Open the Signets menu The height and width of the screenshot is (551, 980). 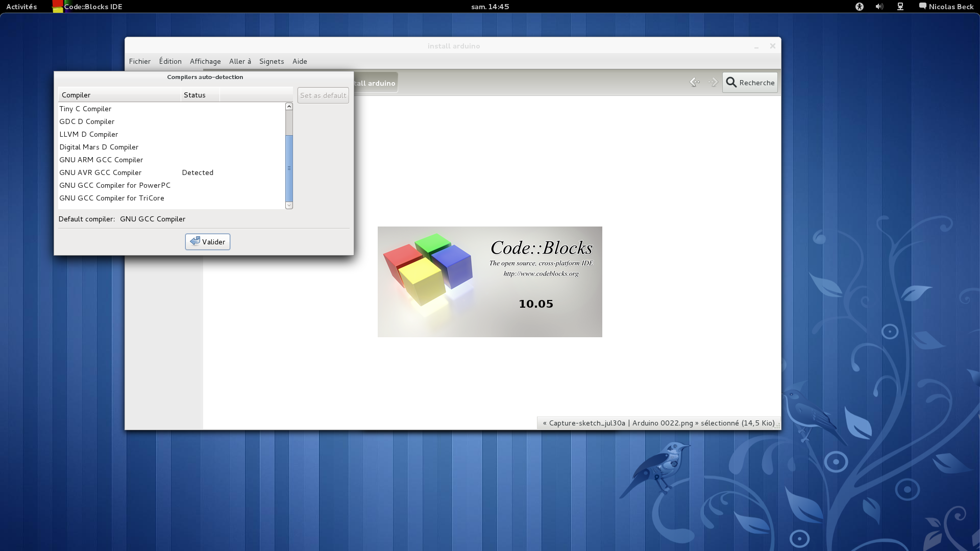272,61
